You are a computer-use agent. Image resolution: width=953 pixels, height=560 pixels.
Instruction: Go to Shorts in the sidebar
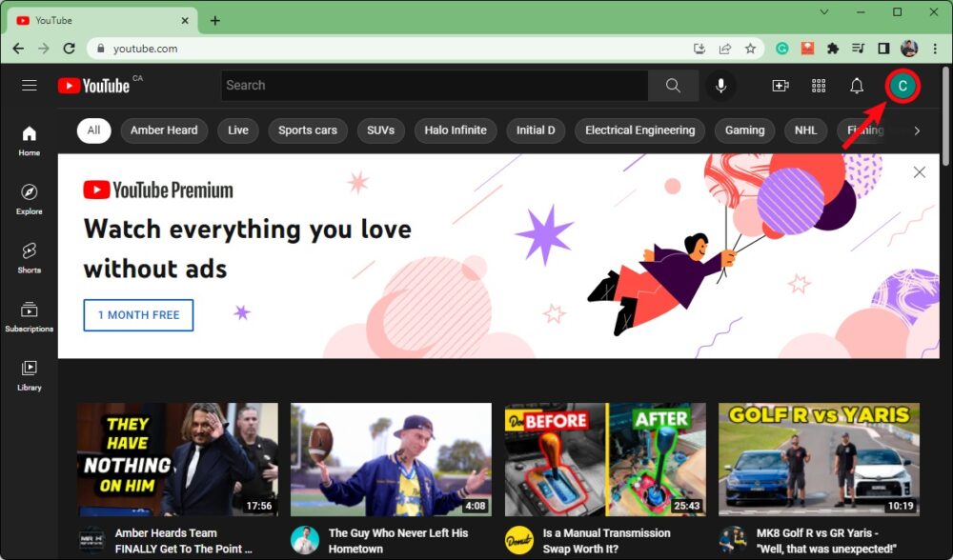(30, 257)
